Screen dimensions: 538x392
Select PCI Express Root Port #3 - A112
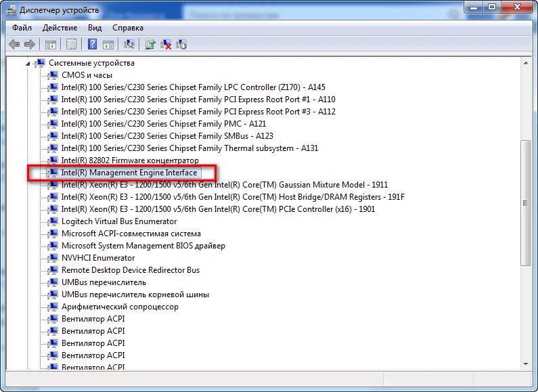point(198,112)
